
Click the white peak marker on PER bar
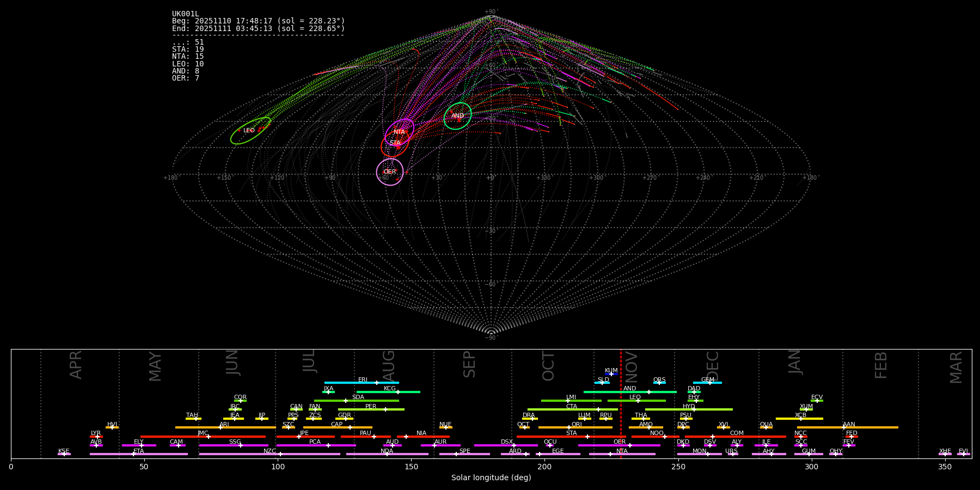(x=385, y=409)
